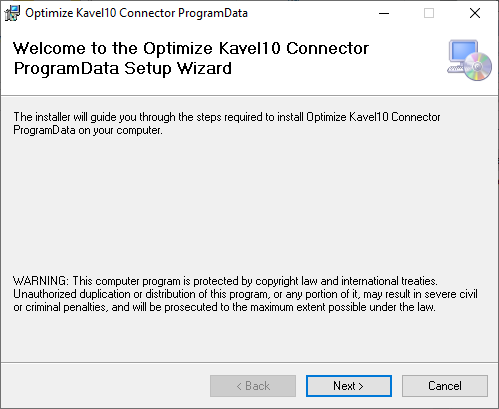Screen dimensions: 499x409
Task: Click the disabled < Back button
Action: pyautogui.click(x=253, y=386)
